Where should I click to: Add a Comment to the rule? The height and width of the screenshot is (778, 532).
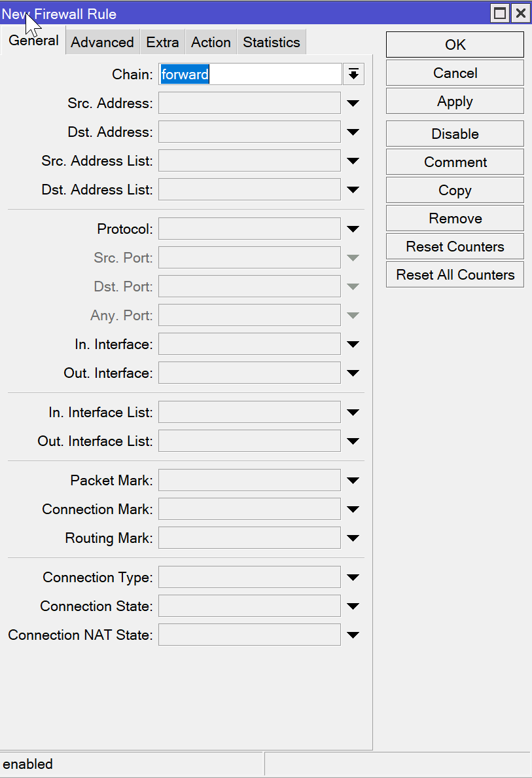point(454,162)
